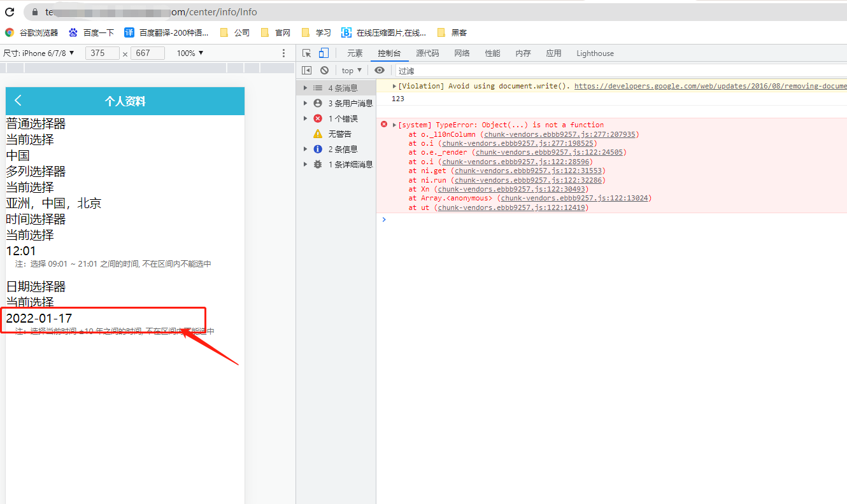
Task: Clear the console with the clear icon
Action: tap(324, 71)
